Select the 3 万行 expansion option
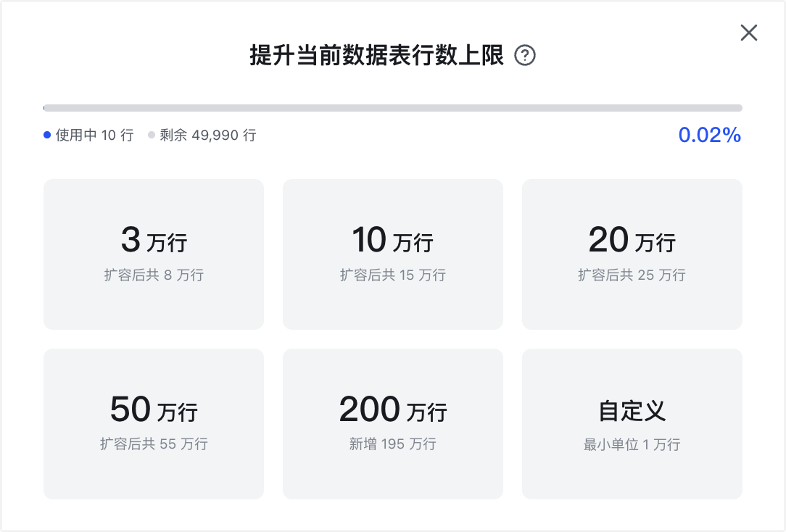786x532 pixels. 154,254
